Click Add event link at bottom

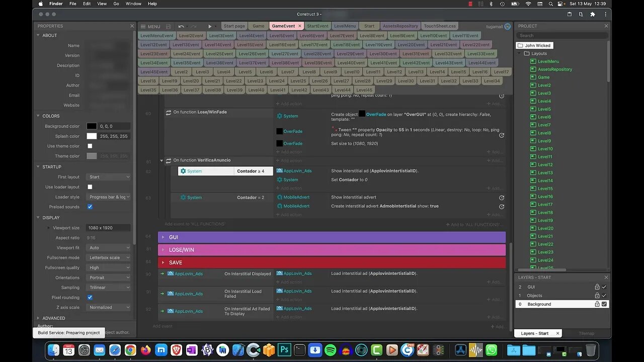point(163,326)
